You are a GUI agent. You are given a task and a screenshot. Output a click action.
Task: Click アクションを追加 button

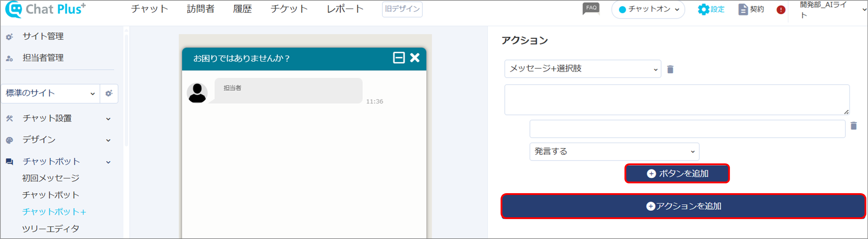(683, 206)
